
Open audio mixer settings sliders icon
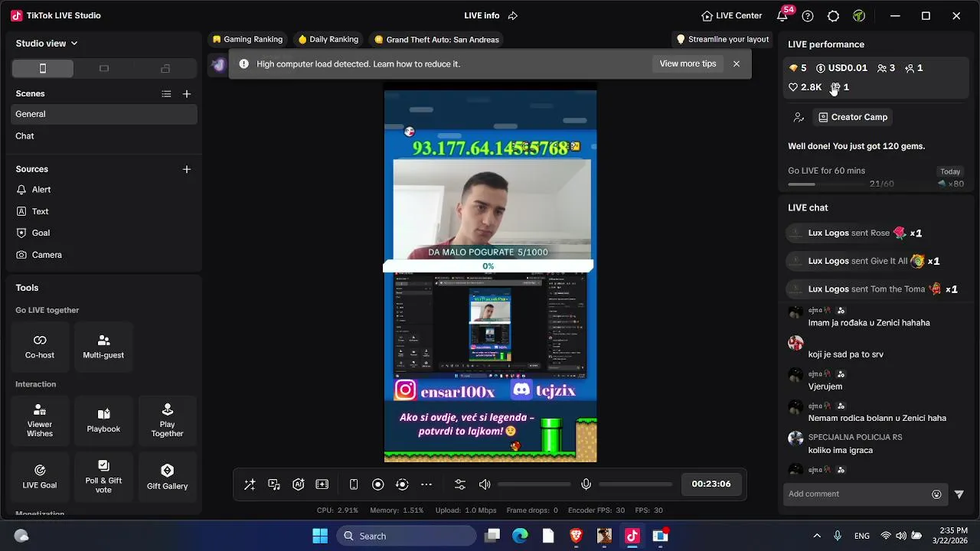pos(460,484)
